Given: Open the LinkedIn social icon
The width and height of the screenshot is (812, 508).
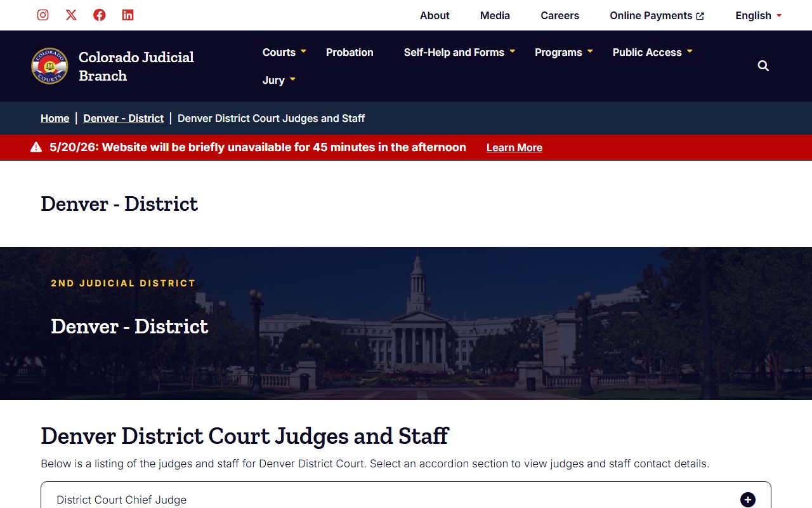Looking at the screenshot, I should (x=128, y=15).
